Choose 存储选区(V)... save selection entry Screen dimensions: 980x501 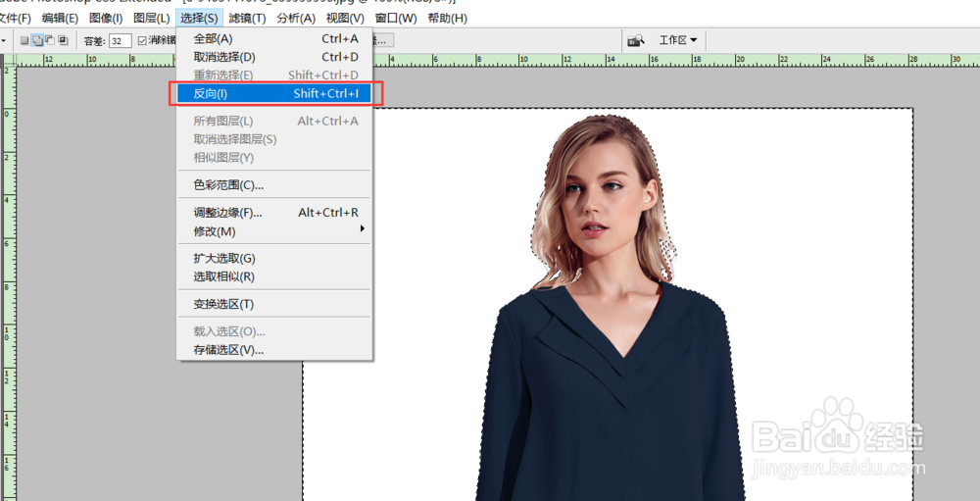point(275,350)
